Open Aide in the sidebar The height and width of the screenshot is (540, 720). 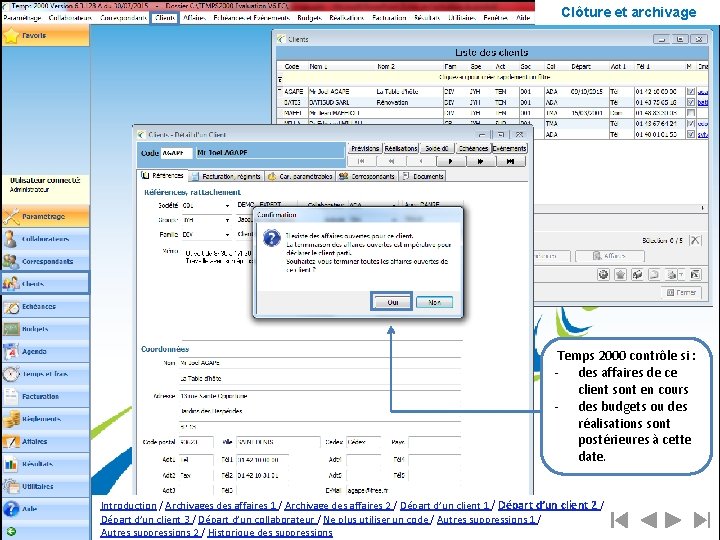pos(45,509)
